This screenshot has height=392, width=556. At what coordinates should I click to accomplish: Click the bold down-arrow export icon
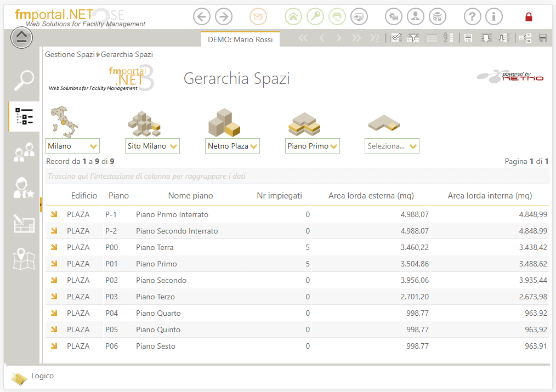[486, 38]
